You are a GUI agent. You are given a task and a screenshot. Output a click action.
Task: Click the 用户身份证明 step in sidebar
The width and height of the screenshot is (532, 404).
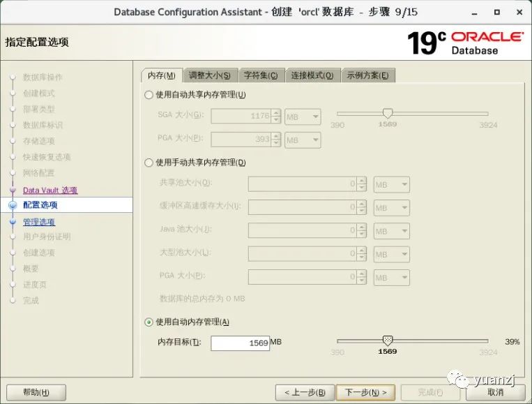pyautogui.click(x=47, y=237)
